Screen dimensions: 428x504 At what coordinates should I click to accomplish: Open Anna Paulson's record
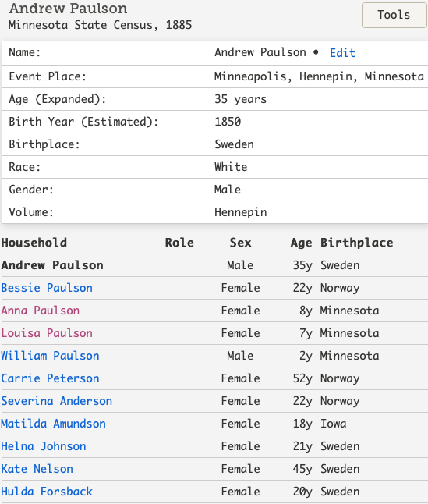[40, 311]
